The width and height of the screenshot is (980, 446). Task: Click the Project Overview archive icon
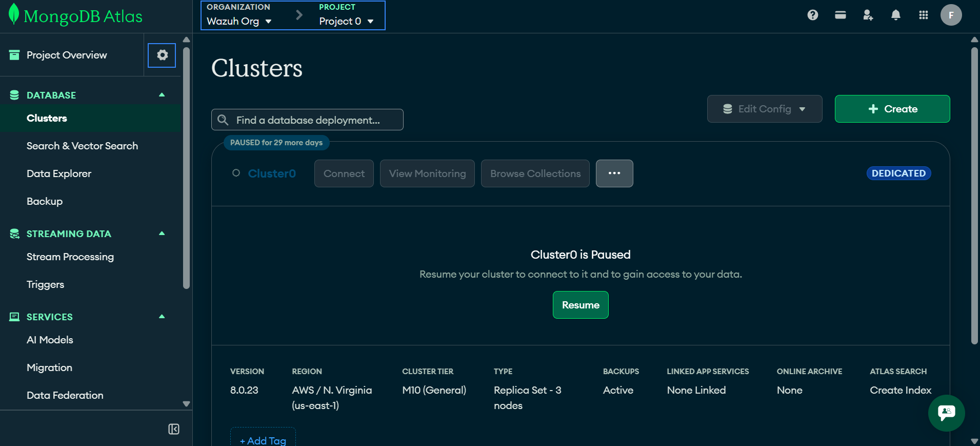tap(14, 55)
